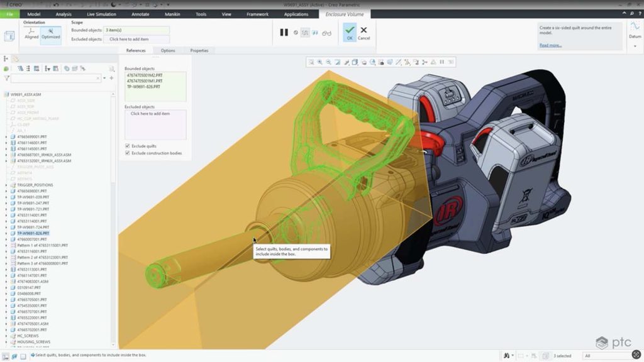The height and width of the screenshot is (362, 644).
Task: Click the Pause icon in the Enclosure Volume dashboard
Action: pyautogui.click(x=284, y=32)
